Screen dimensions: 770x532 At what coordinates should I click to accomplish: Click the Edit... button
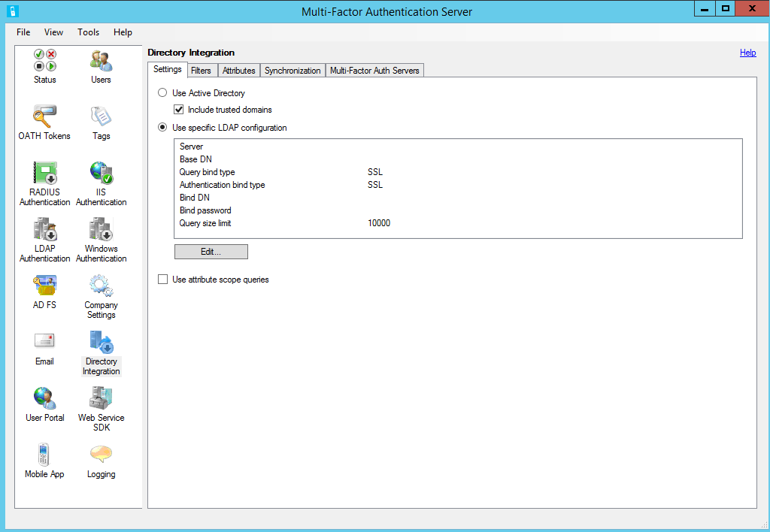coord(211,252)
